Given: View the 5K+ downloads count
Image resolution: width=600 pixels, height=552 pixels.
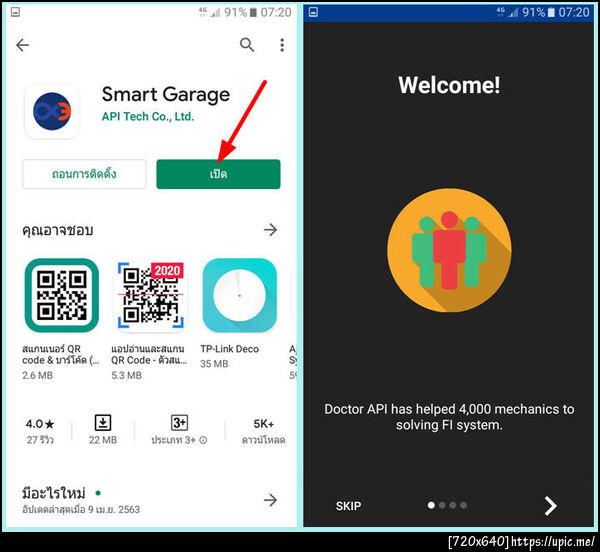Looking at the screenshot, I should (264, 424).
